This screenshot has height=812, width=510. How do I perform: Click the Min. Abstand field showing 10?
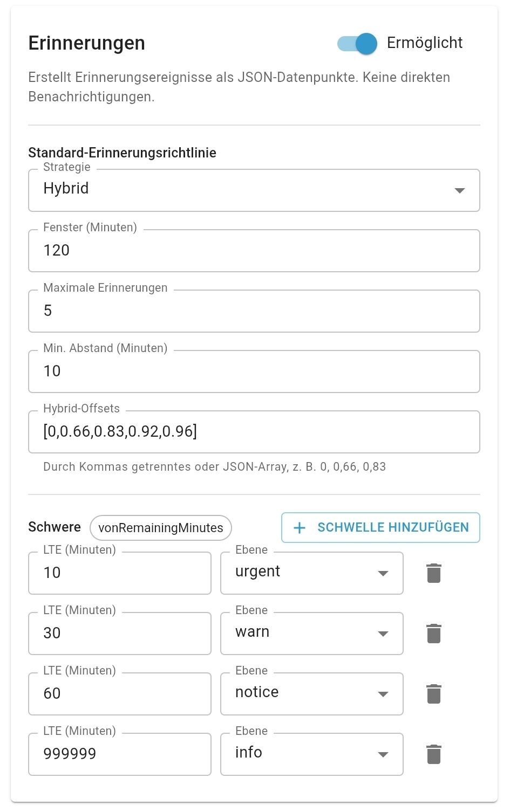point(254,371)
